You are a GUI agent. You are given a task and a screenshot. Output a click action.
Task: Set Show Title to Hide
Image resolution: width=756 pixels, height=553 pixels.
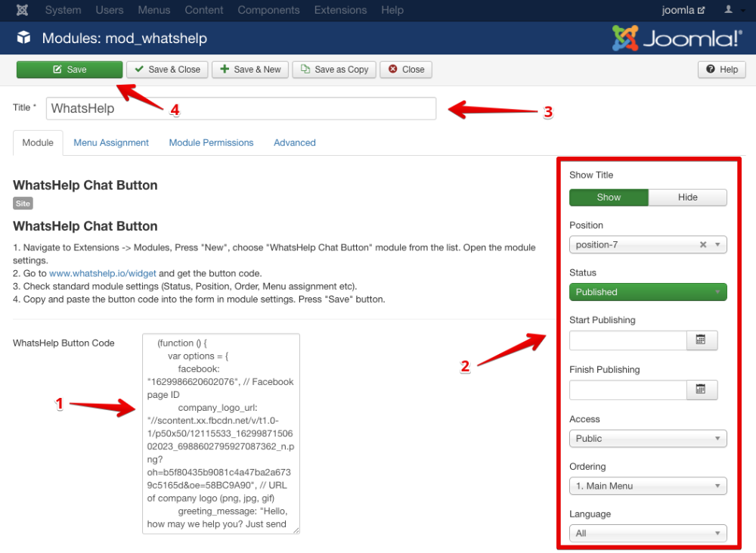coord(687,197)
